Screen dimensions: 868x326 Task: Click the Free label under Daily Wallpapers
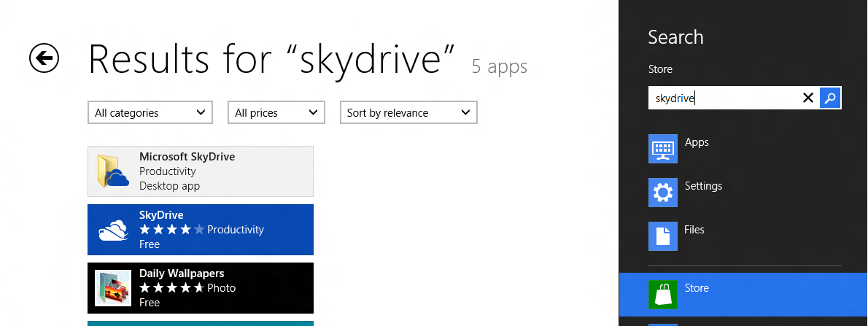pyautogui.click(x=150, y=302)
